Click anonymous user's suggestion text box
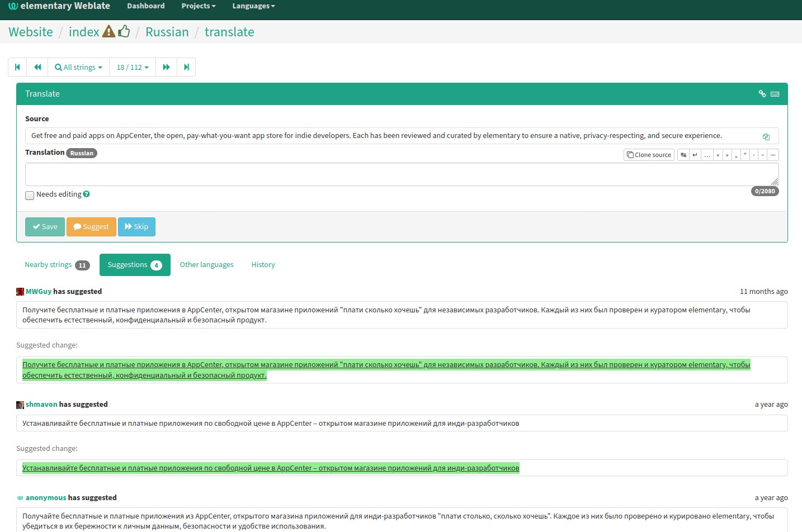Image resolution: width=802 pixels, height=532 pixels. pos(402,520)
